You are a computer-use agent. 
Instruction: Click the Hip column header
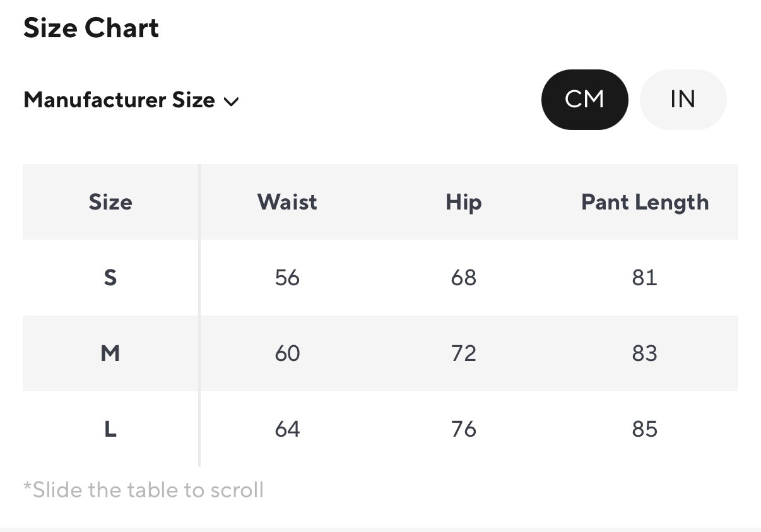click(463, 203)
